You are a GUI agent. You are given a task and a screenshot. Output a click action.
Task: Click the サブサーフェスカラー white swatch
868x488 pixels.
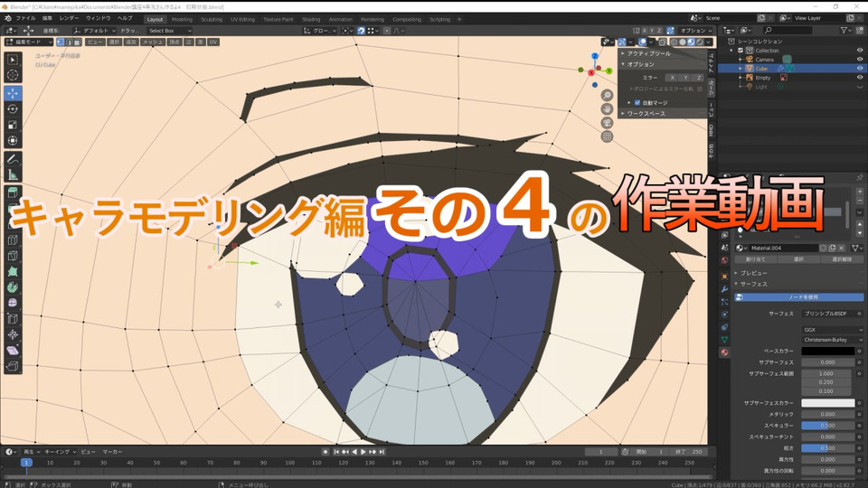tap(827, 403)
